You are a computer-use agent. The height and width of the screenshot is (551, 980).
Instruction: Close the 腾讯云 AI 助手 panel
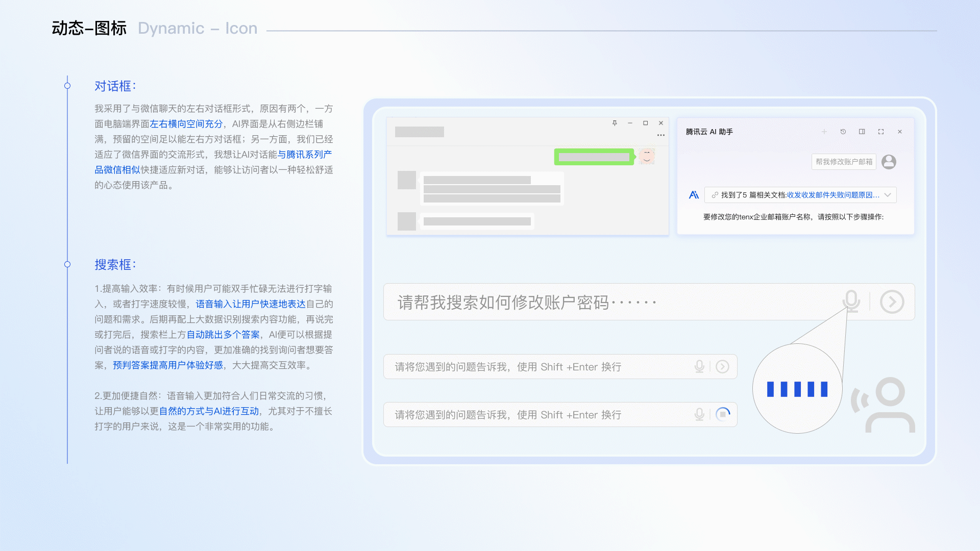tap(900, 132)
